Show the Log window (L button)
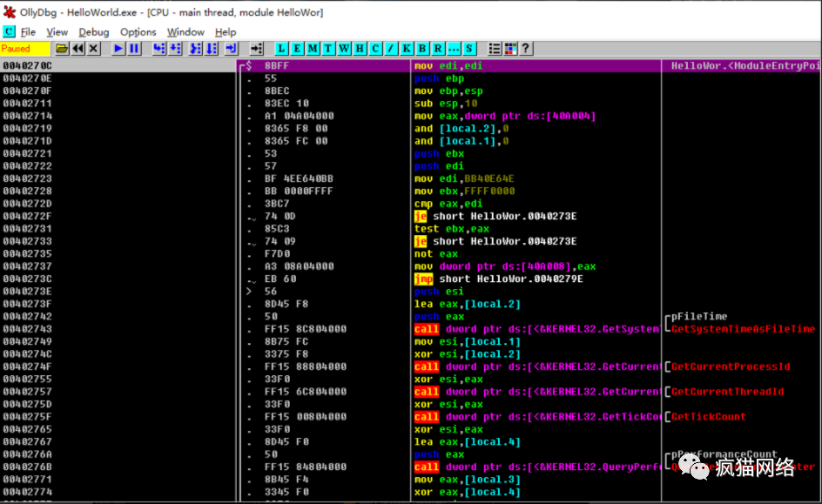The width and height of the screenshot is (822, 504). click(281, 49)
